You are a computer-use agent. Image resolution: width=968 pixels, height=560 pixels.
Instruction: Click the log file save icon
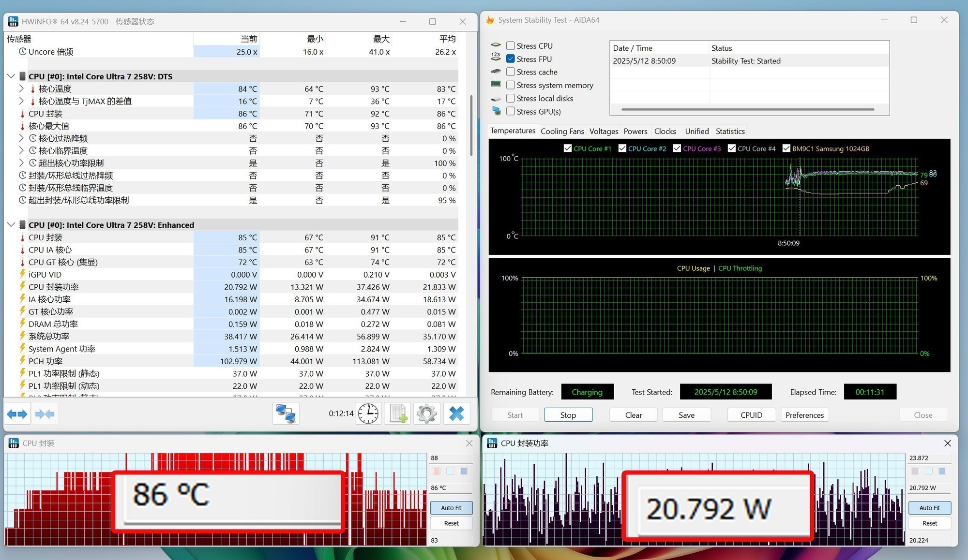[398, 414]
